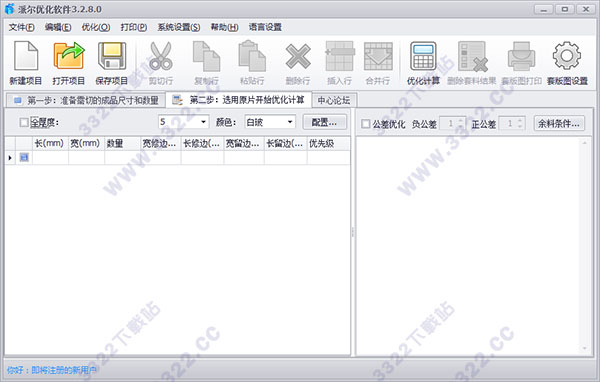
Task: Select the first row indicator arrow
Action: coord(10,157)
